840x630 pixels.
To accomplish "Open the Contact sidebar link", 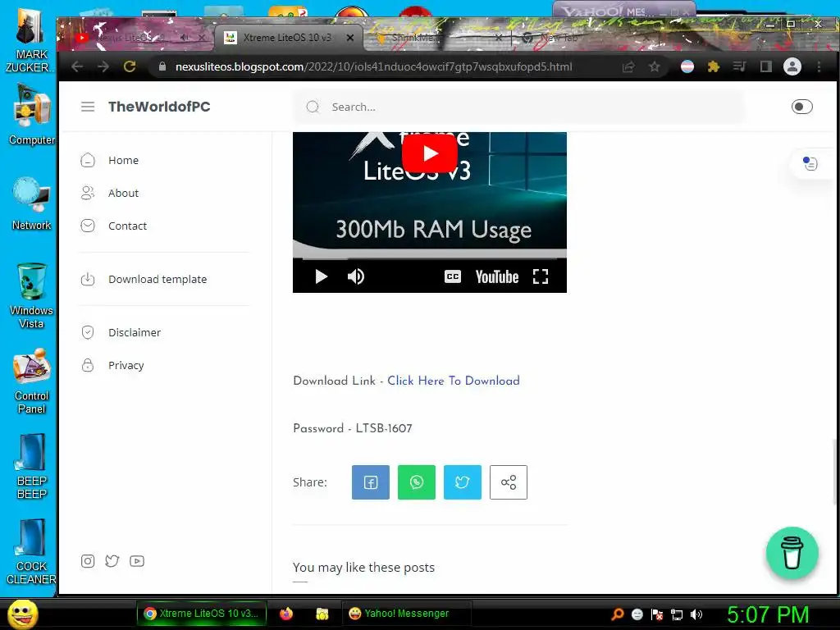I will pyautogui.click(x=127, y=226).
